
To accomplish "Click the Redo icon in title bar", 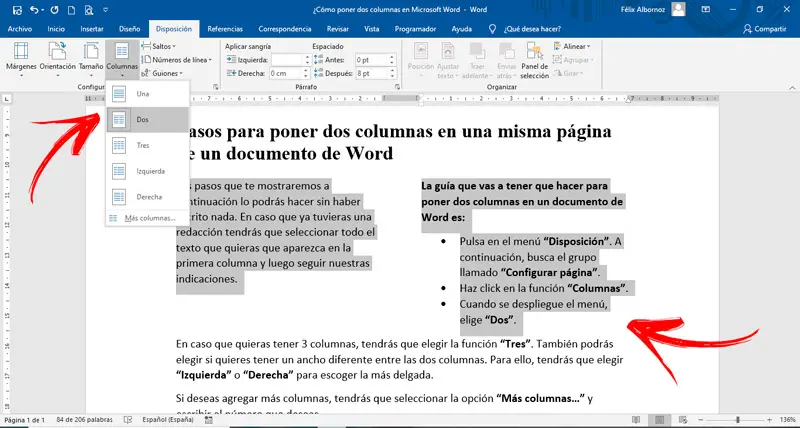I will (54, 10).
